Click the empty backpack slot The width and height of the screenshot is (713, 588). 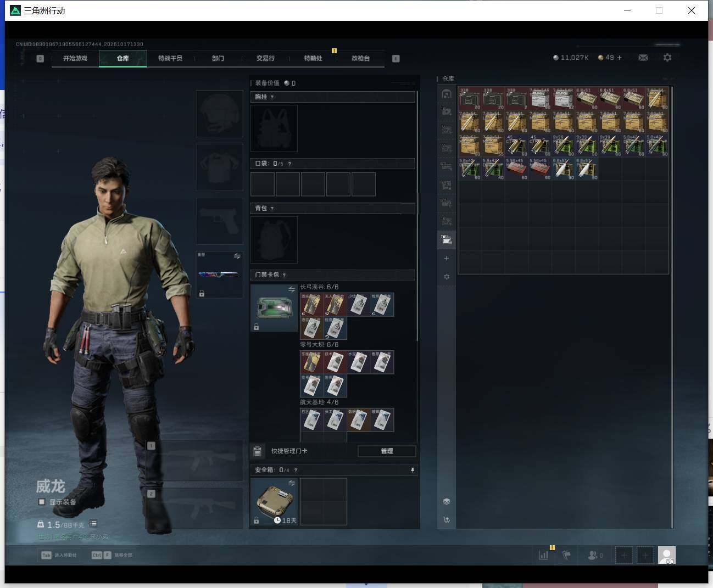point(274,240)
